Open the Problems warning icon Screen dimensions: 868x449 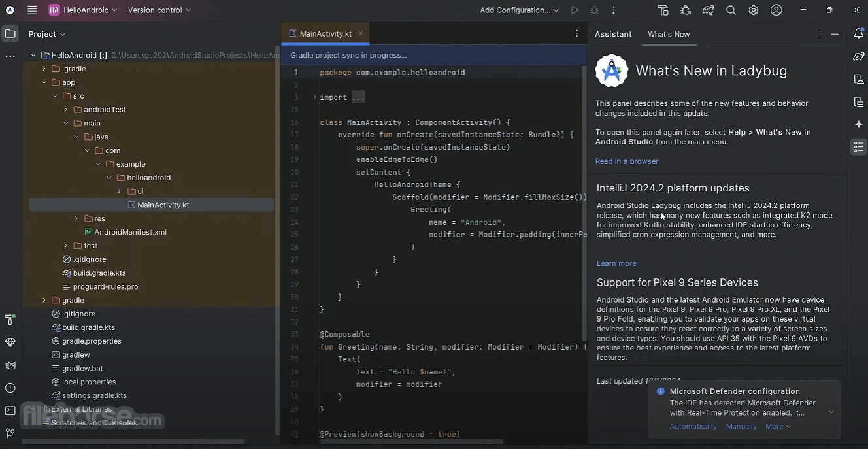10,388
